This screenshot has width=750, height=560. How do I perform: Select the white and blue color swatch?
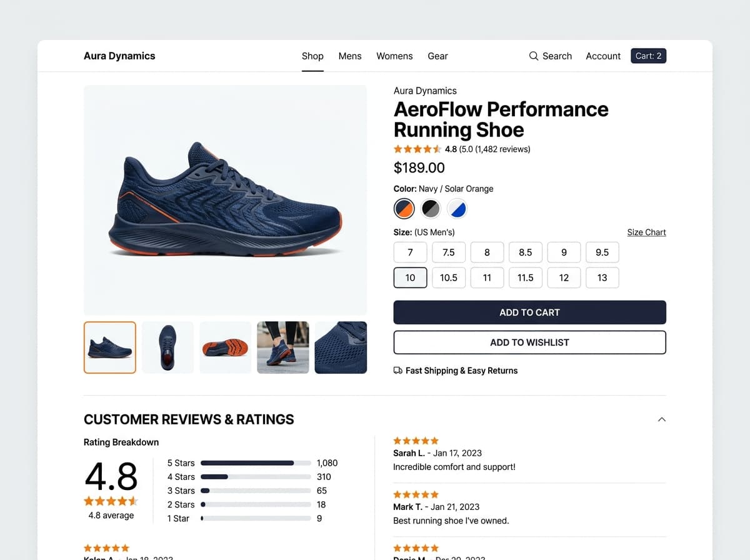(457, 209)
